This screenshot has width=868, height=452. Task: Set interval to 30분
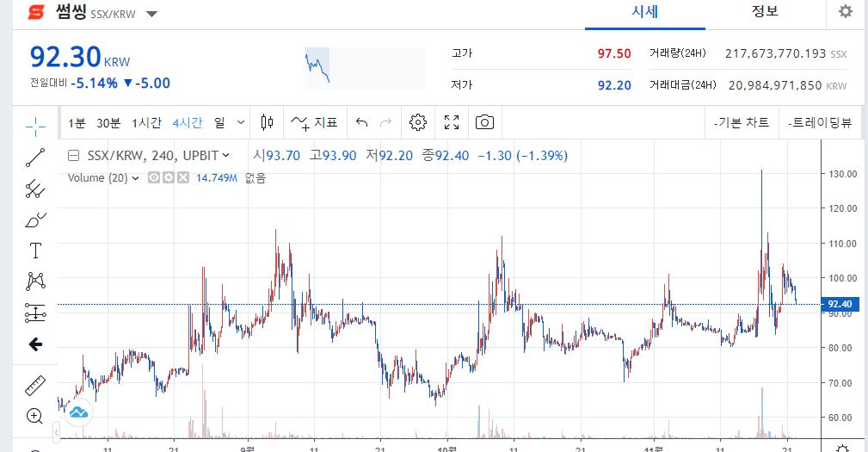[x=108, y=123]
